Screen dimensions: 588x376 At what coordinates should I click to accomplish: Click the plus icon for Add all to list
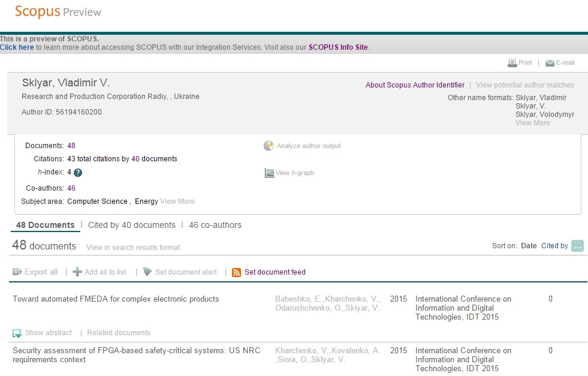[x=77, y=272]
